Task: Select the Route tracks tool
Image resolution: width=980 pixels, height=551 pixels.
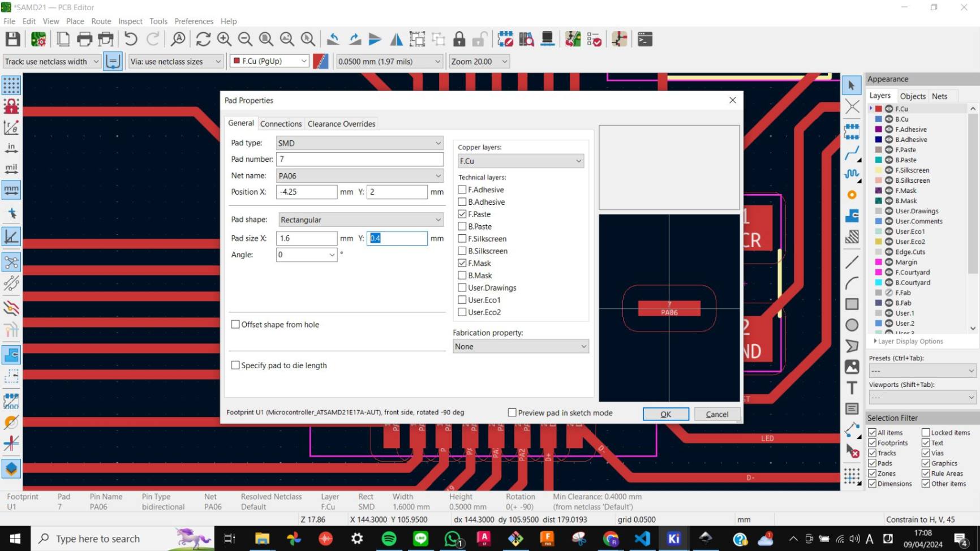Action: tap(852, 153)
